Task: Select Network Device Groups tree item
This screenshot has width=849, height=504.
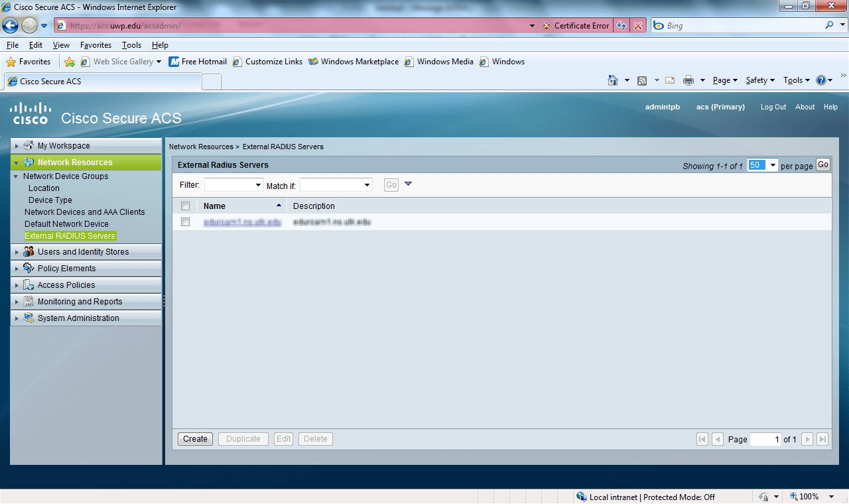Action: pyautogui.click(x=66, y=176)
